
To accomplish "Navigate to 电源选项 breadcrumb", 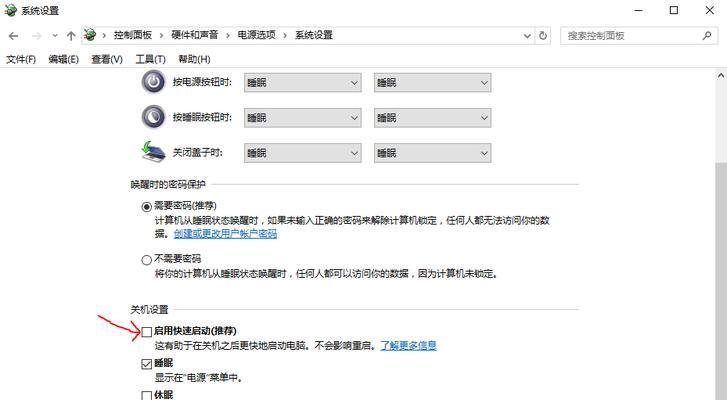I will coord(256,35).
